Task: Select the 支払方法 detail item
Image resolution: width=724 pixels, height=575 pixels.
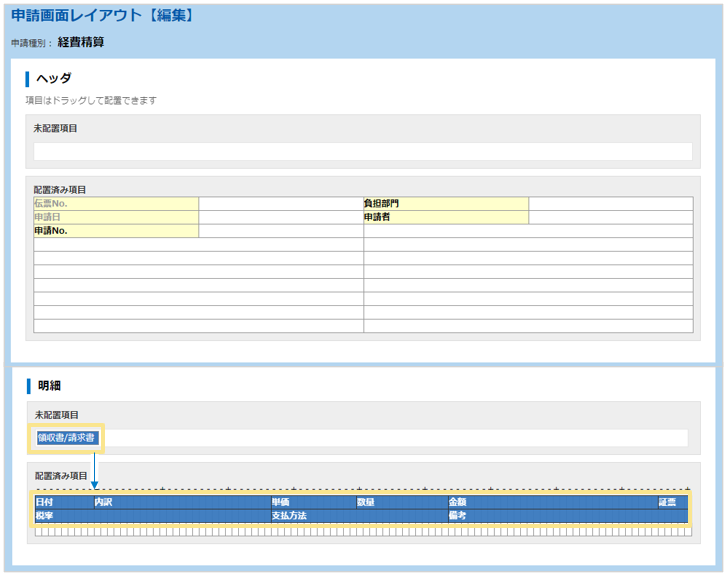Action: point(357,516)
